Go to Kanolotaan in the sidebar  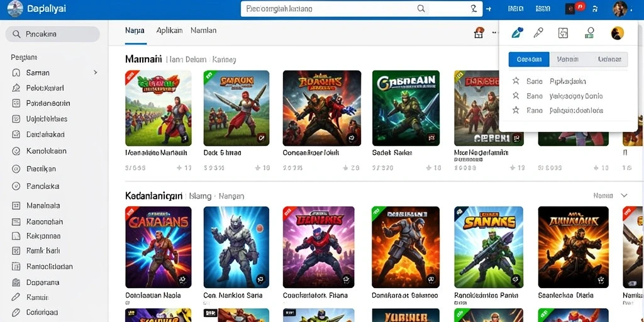click(x=46, y=151)
